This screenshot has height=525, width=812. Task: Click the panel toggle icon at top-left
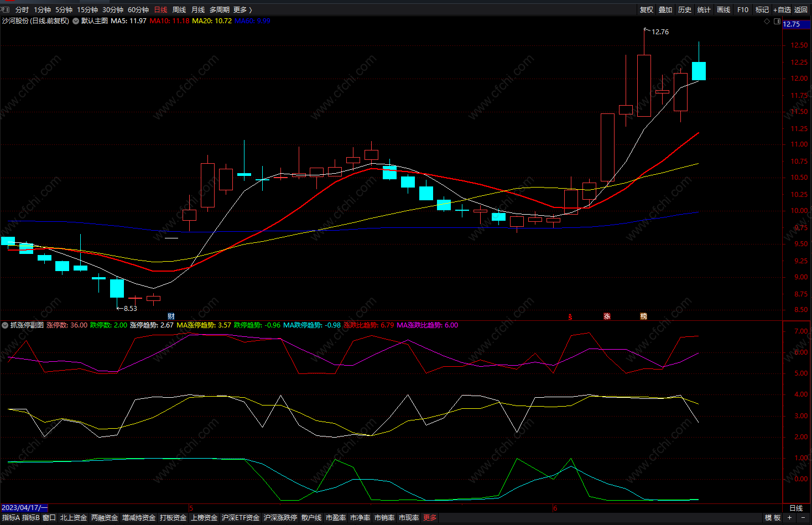(5, 9)
